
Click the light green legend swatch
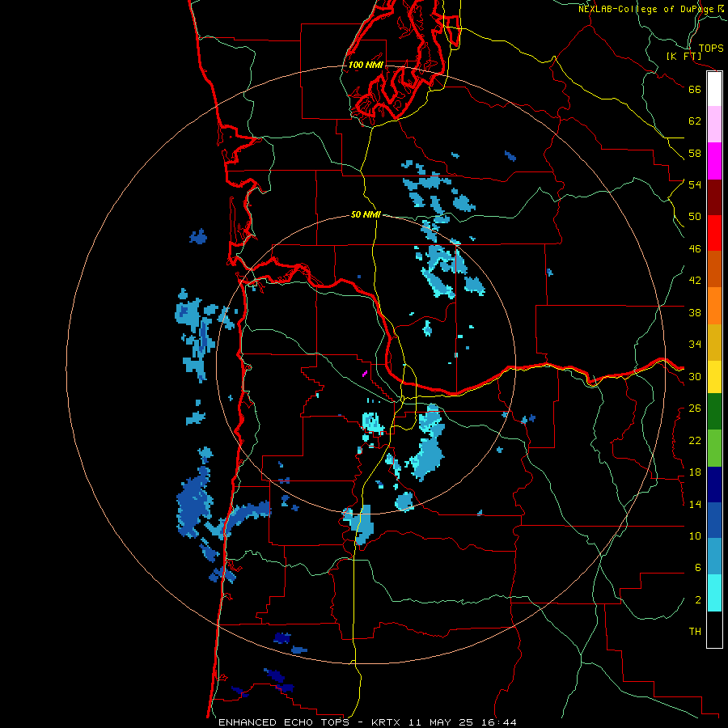point(714,448)
